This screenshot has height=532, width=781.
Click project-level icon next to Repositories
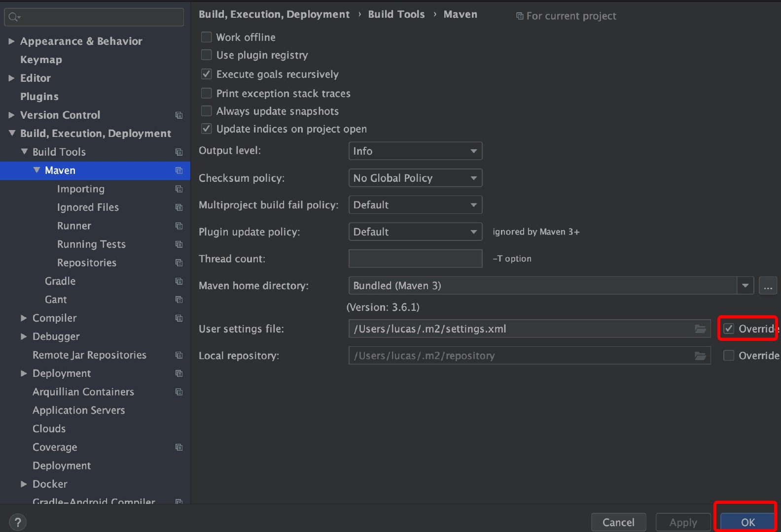pos(179,263)
